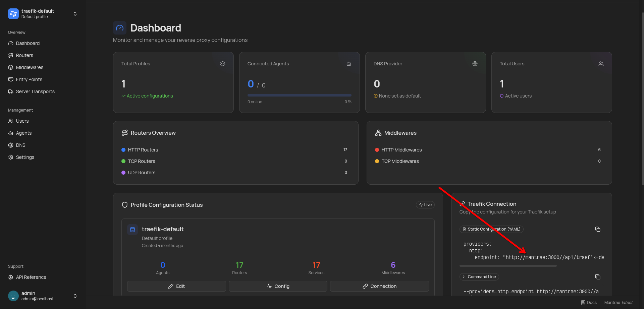Image resolution: width=644 pixels, height=309 pixels.
Task: Toggle the Live status badge
Action: [x=425, y=205]
